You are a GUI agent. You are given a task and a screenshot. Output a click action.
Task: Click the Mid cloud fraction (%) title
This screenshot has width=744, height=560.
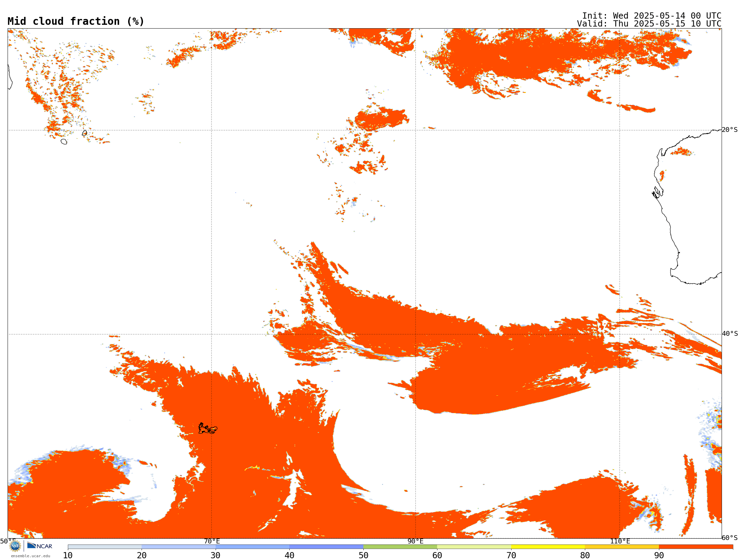click(76, 21)
